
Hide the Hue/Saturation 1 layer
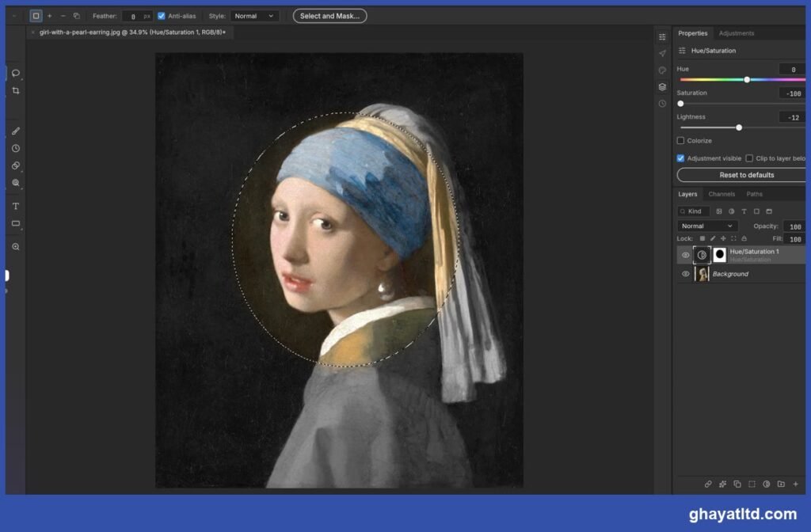tap(685, 255)
